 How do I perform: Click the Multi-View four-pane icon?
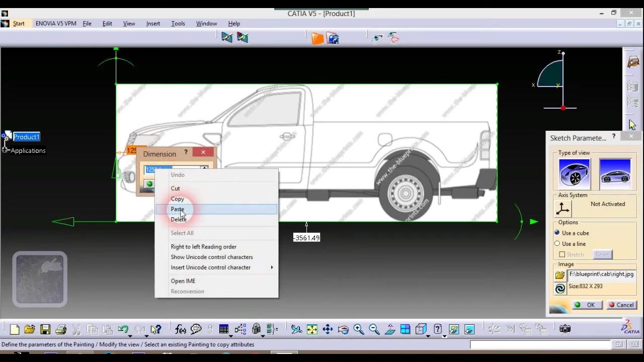[405, 329]
